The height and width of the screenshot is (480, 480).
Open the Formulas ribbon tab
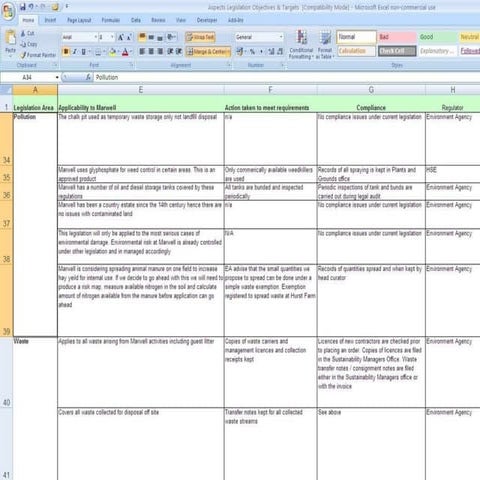click(x=111, y=20)
